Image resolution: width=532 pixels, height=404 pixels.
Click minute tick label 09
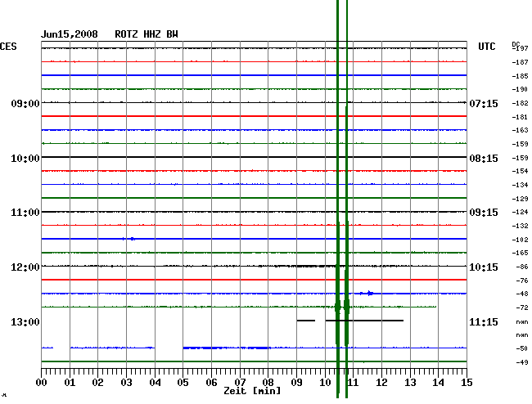point(296,383)
